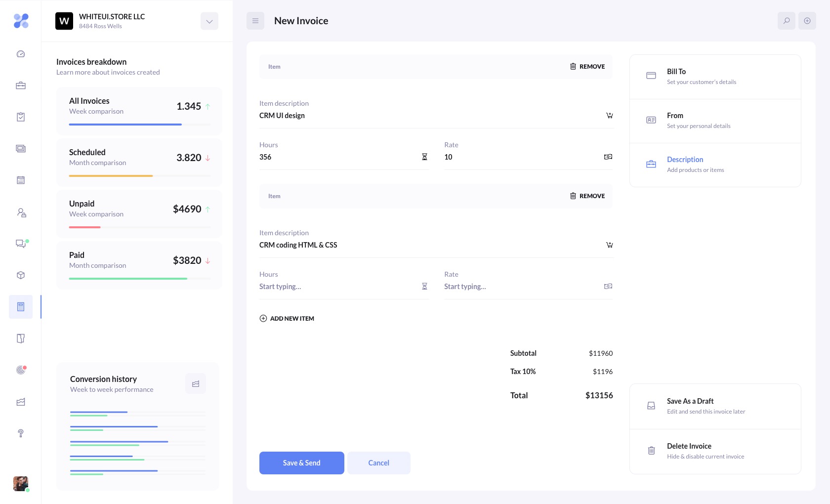Open the briefcase icon in left sidebar
Viewport: 830px width, 504px height.
click(x=21, y=85)
